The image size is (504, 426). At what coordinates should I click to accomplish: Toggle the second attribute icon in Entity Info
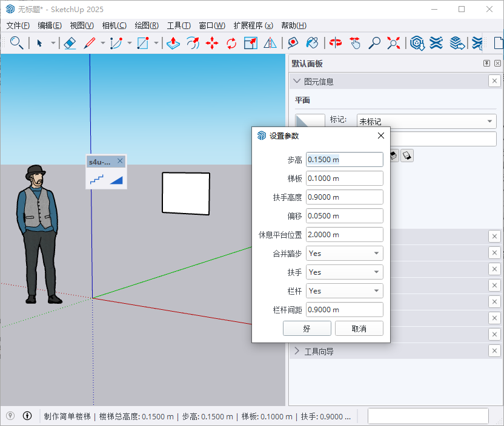[x=406, y=156]
